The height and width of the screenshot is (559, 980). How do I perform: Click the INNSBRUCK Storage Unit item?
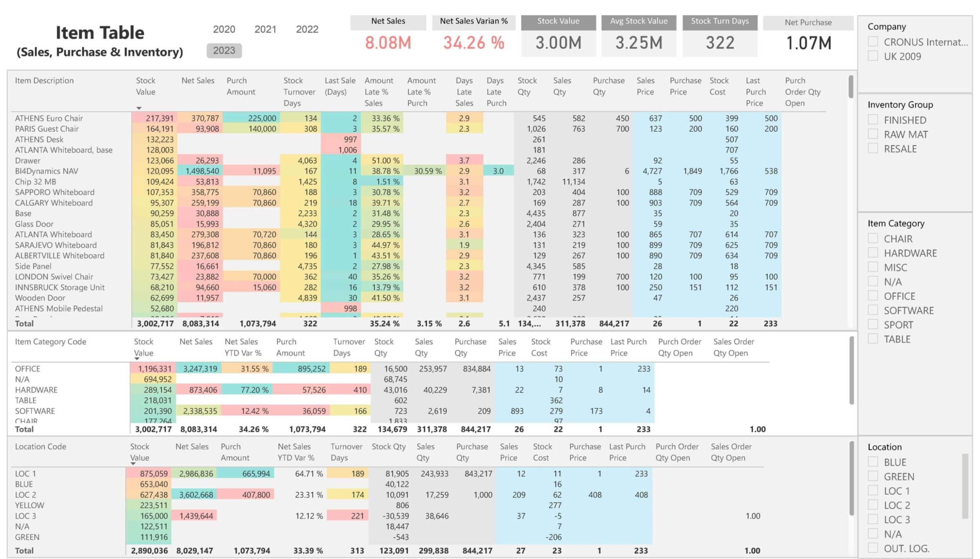(x=60, y=287)
